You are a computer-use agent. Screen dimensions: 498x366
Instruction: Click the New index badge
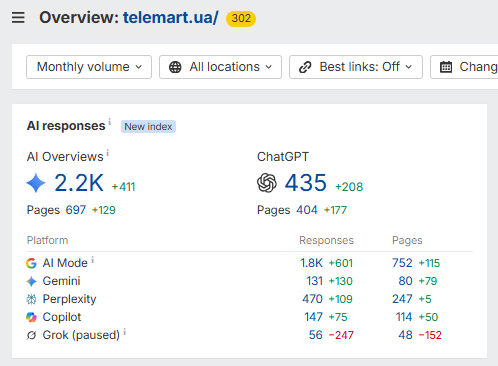pyautogui.click(x=148, y=127)
